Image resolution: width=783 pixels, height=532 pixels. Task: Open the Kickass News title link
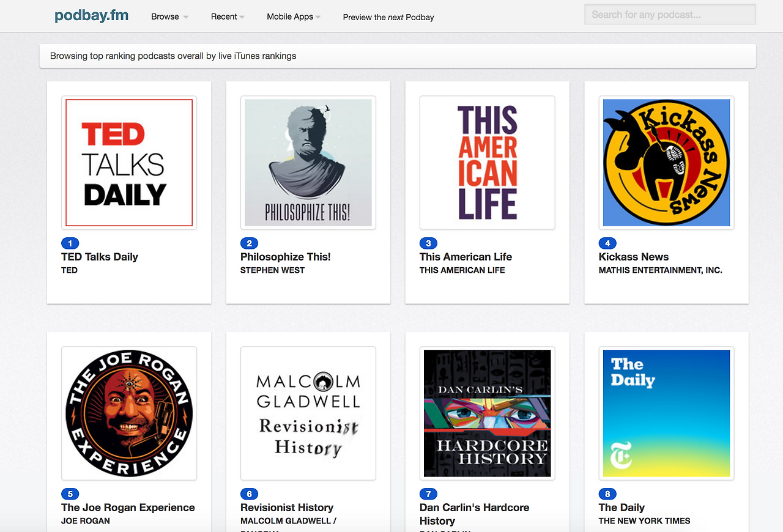634,257
